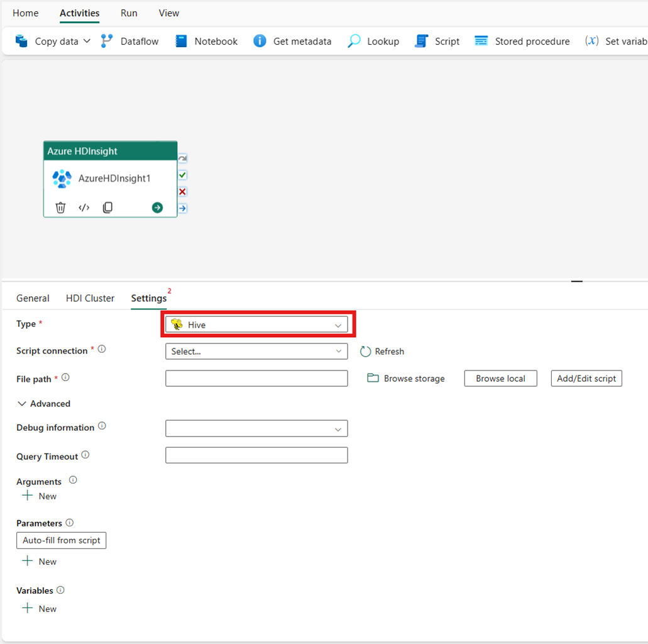This screenshot has height=644, width=648.
Task: Click the On completion blue arrow connector
Action: point(182,208)
